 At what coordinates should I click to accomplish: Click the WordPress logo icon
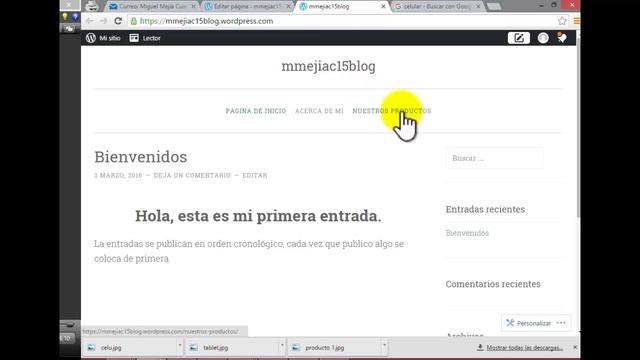91,38
